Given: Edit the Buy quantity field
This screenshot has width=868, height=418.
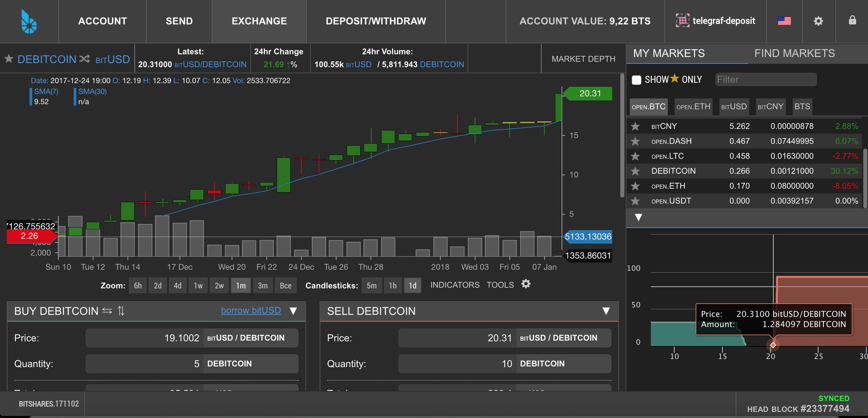Looking at the screenshot, I should point(145,364).
